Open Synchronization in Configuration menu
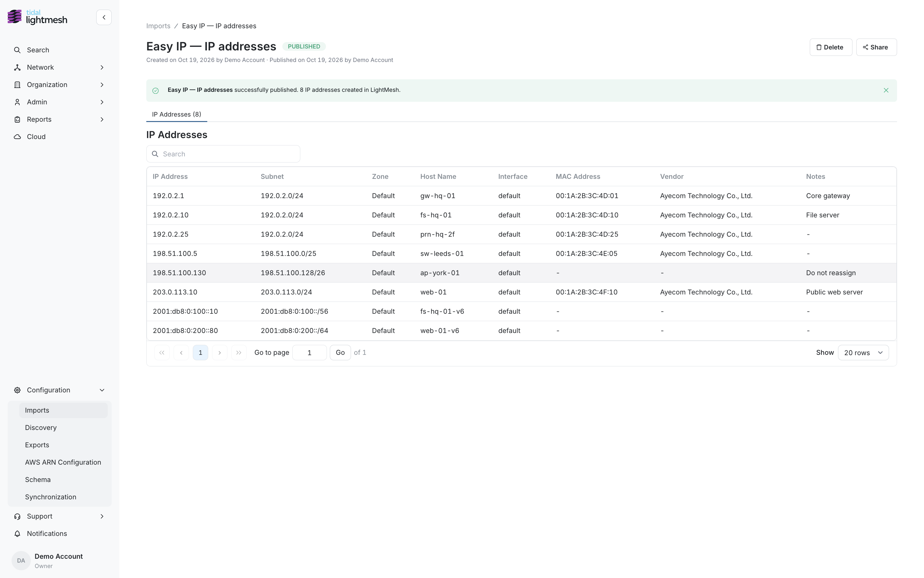The image size is (924, 578). point(64,497)
